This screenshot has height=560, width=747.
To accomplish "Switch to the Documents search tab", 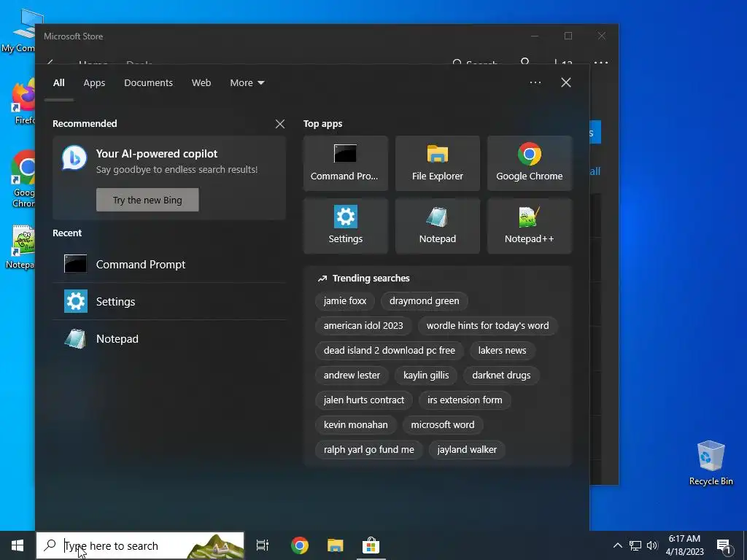I will [148, 83].
